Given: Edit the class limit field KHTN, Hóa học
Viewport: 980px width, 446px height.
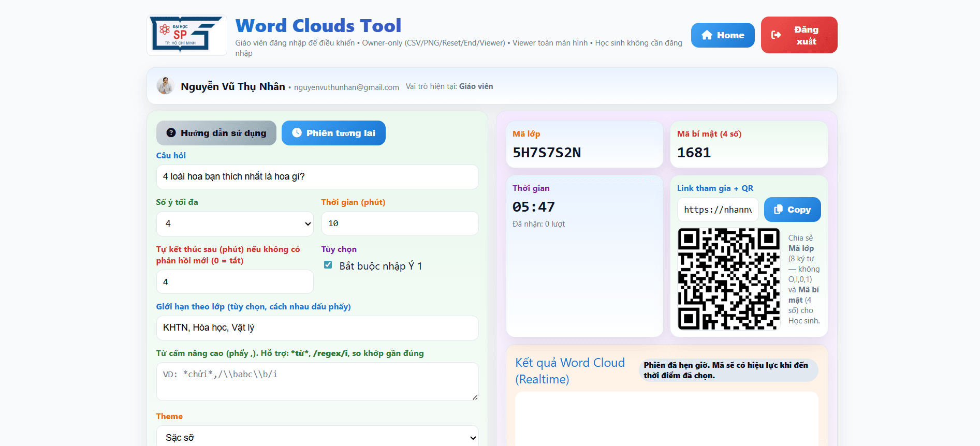Looking at the screenshot, I should (317, 328).
